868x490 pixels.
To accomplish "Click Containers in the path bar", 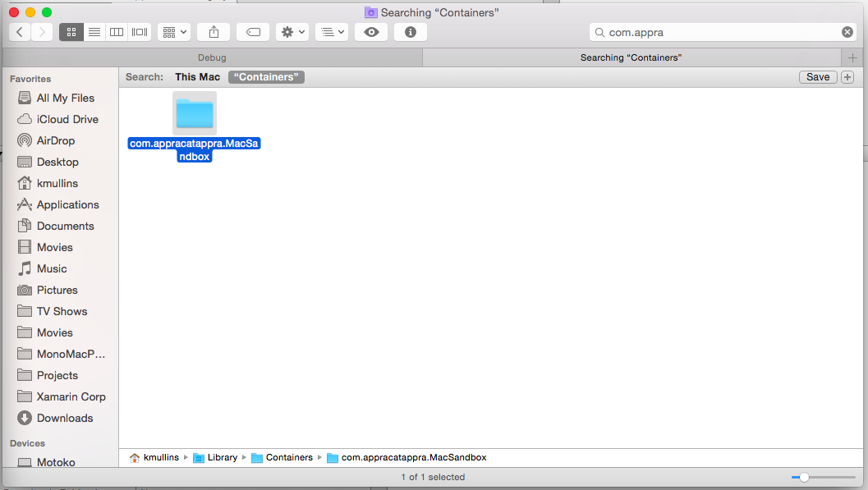I will (x=282, y=457).
